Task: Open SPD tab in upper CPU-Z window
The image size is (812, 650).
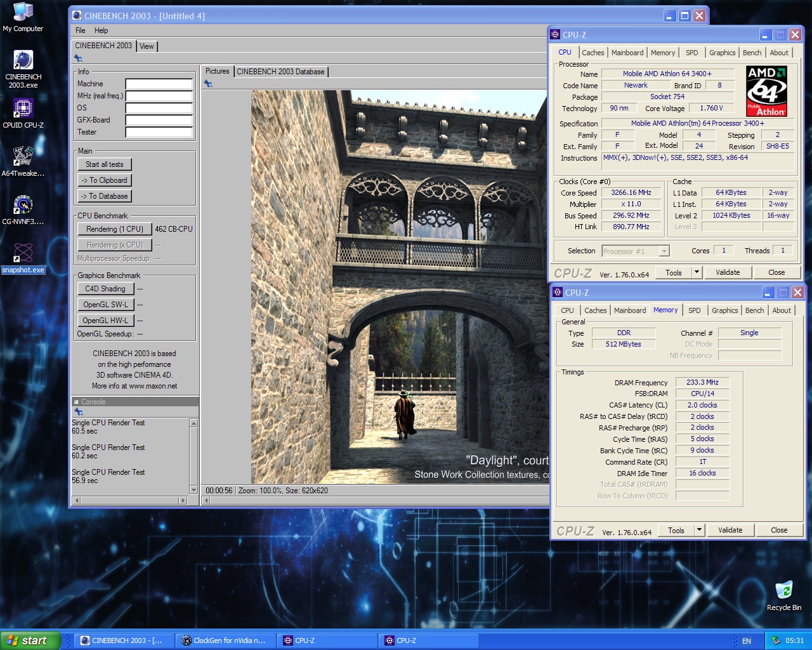Action: point(692,53)
